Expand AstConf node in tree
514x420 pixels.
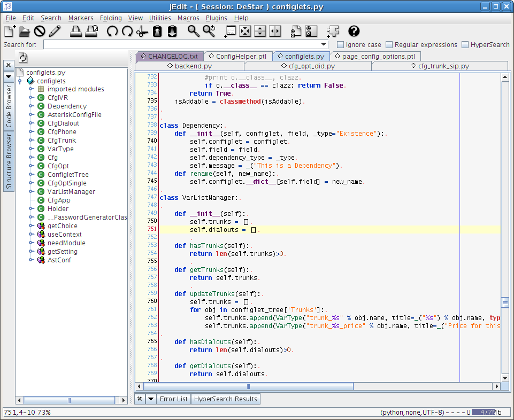[x=31, y=260]
